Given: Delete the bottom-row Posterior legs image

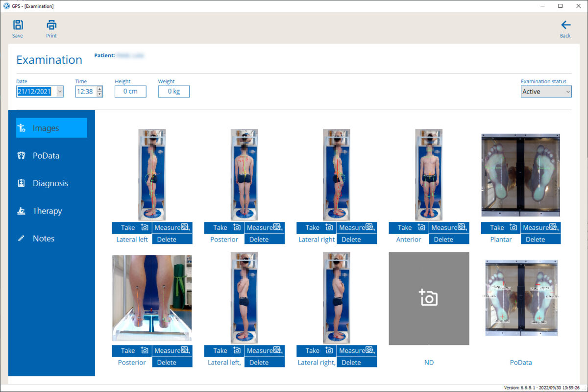Looking at the screenshot, I should point(172,363).
